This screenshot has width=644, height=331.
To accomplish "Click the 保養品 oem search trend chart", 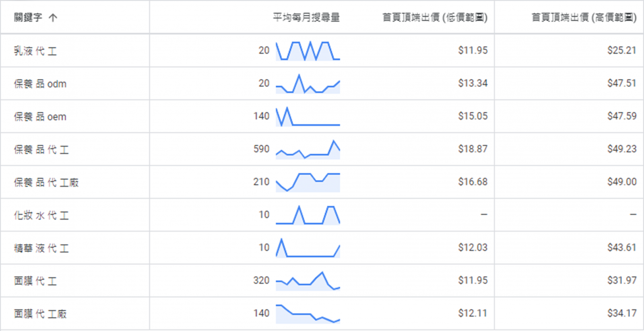I will click(x=308, y=117).
